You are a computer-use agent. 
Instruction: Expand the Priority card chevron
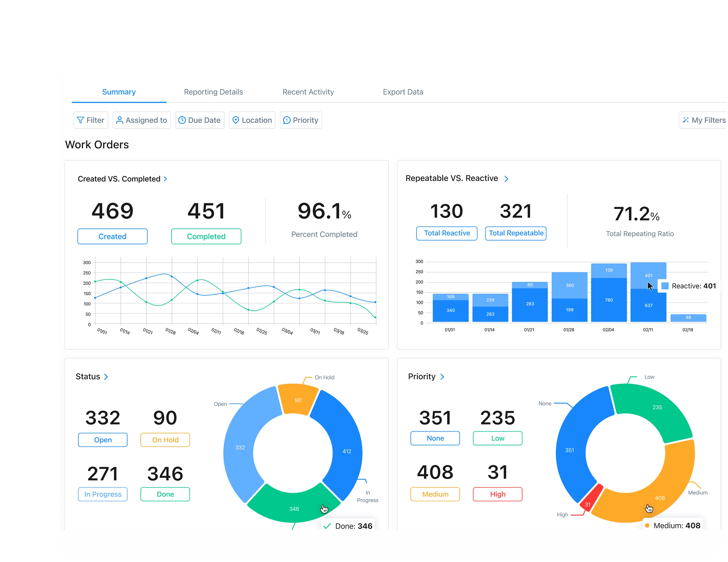[x=443, y=377]
